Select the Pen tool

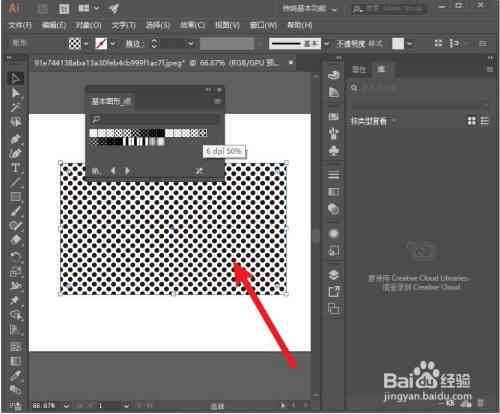15,138
